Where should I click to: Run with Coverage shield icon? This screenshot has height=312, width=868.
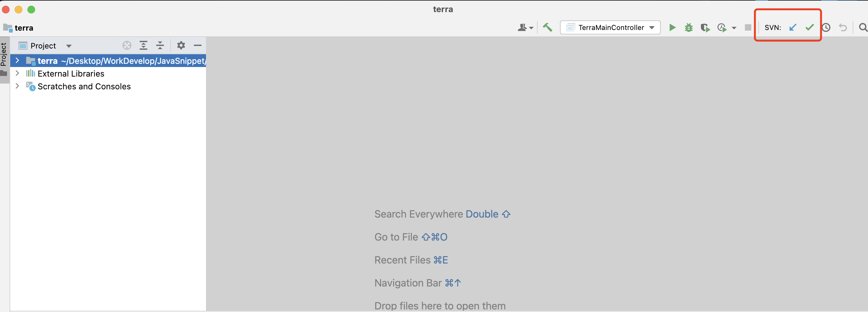[705, 28]
